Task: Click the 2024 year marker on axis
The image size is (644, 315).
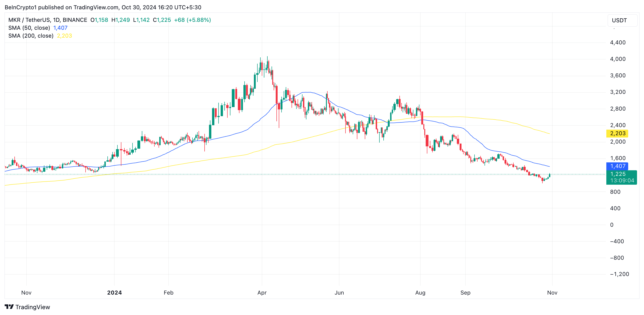Action: (x=114, y=292)
